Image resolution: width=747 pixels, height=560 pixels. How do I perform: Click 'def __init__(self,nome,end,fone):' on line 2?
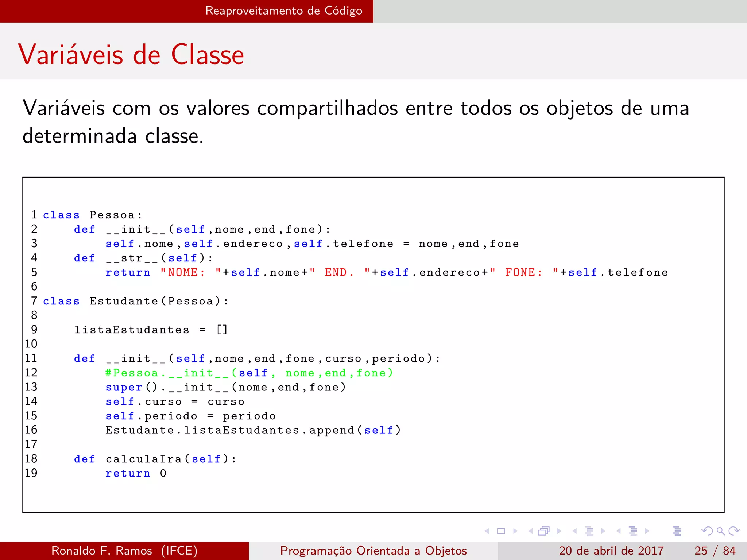(202, 229)
